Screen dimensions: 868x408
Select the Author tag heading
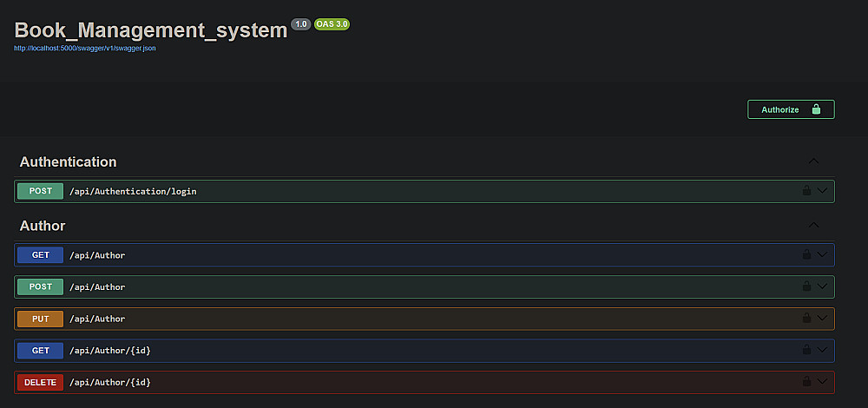[43, 226]
